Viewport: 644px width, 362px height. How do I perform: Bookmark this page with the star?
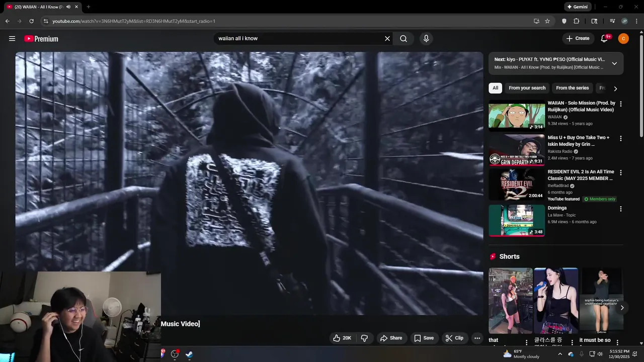(x=547, y=21)
